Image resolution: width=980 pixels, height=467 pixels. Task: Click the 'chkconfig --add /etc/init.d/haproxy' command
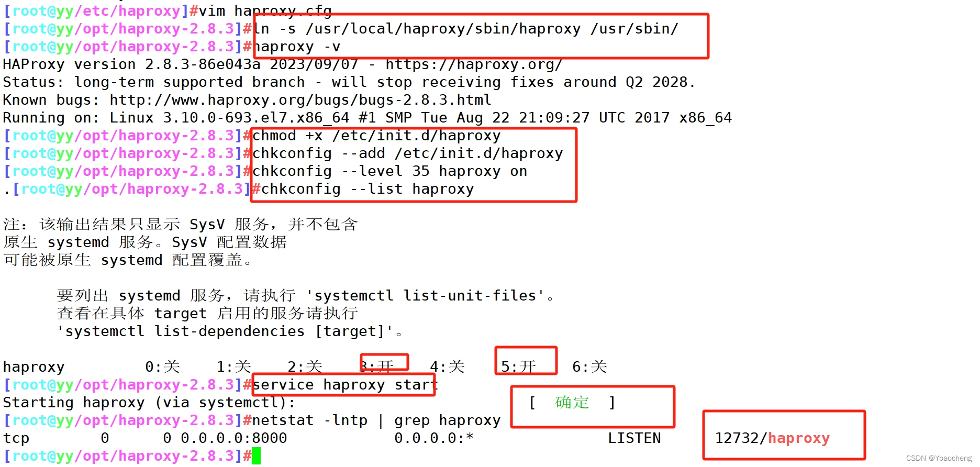(x=407, y=153)
